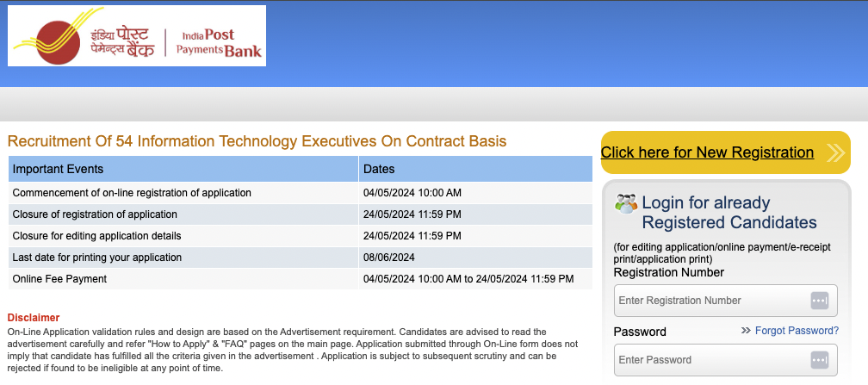
Task: Focus the Enter Password text box
Action: coord(710,360)
